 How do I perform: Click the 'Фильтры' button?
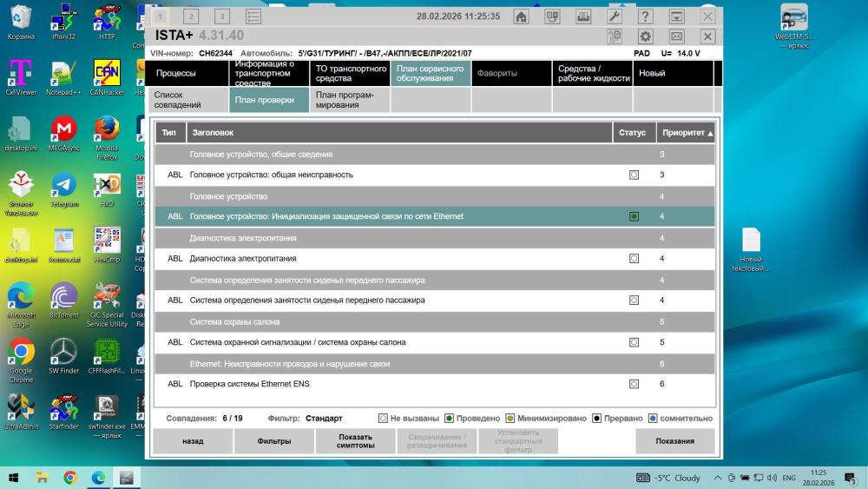click(274, 441)
